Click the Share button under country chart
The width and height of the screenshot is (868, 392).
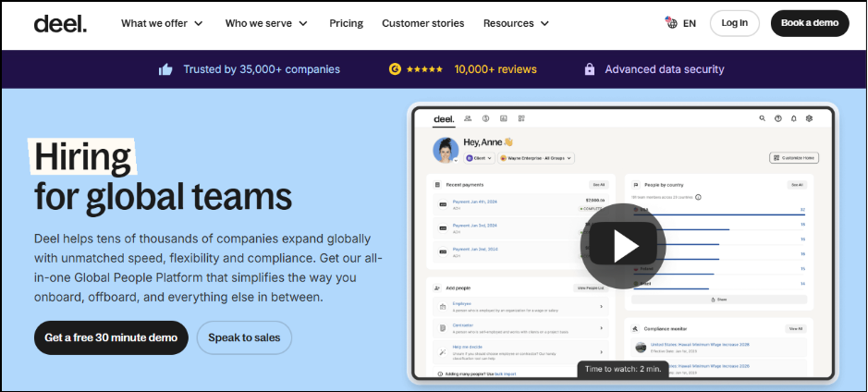pos(718,300)
